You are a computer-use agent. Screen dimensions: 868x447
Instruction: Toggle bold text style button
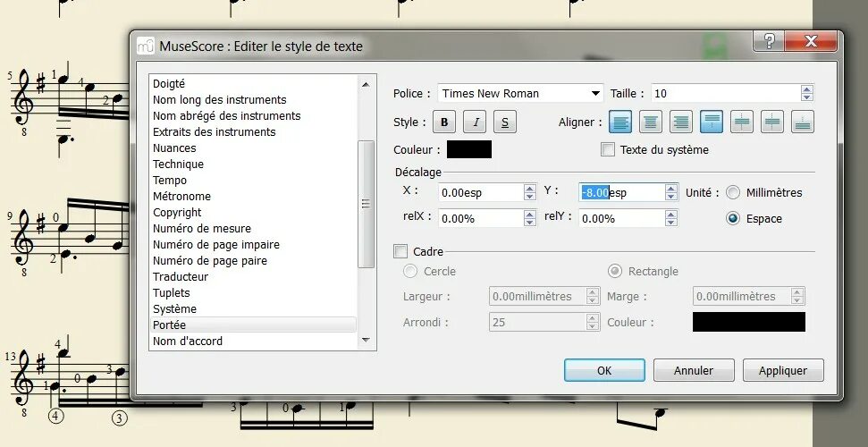[444, 122]
